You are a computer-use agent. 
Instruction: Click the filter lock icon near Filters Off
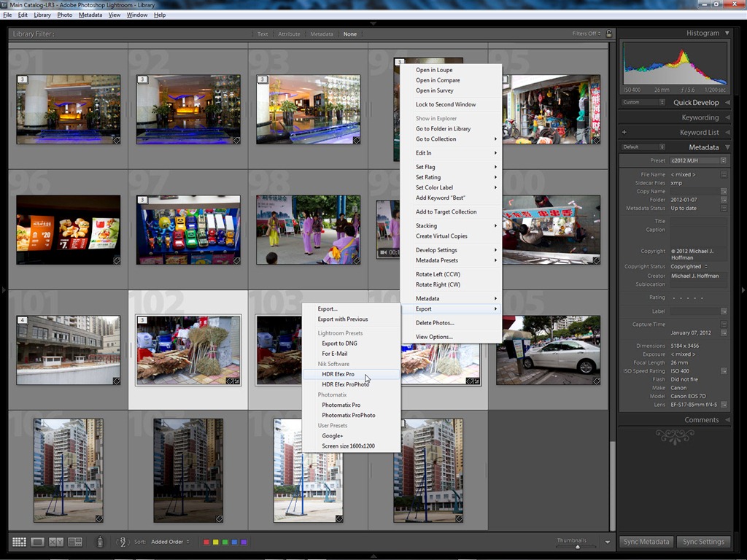coord(608,34)
